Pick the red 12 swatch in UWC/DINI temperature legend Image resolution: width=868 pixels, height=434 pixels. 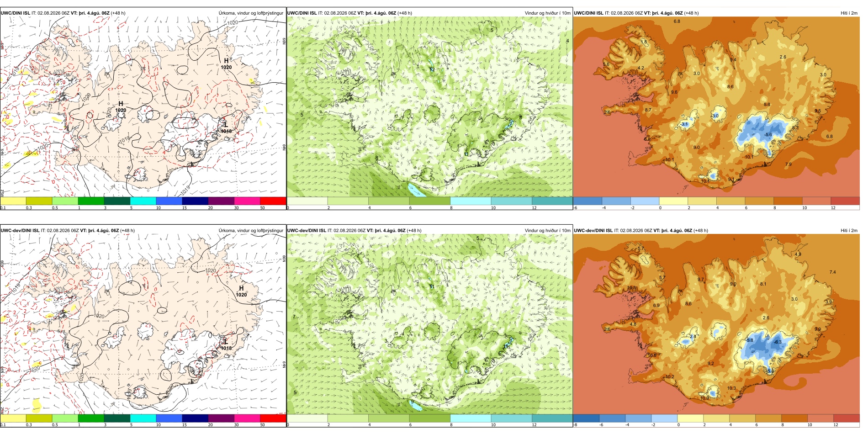point(845,201)
